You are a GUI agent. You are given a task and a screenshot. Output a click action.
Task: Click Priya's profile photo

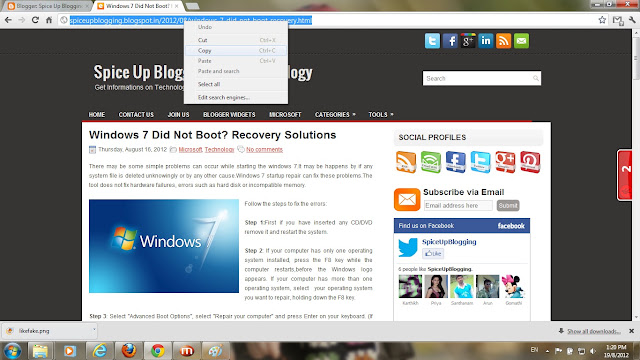pos(436,287)
